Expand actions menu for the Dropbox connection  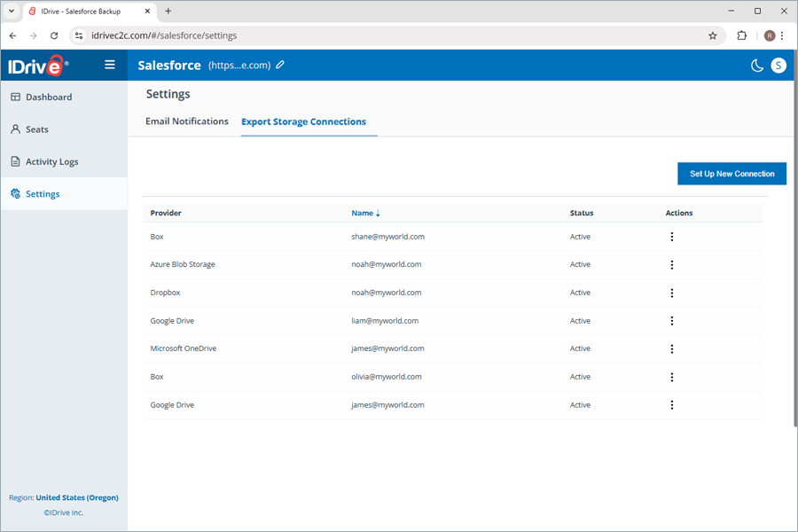672,293
